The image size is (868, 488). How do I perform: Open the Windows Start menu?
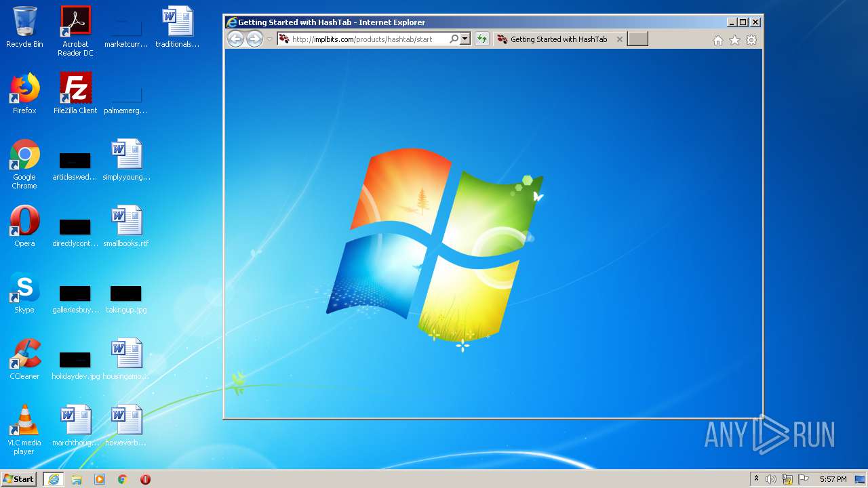tap(18, 479)
